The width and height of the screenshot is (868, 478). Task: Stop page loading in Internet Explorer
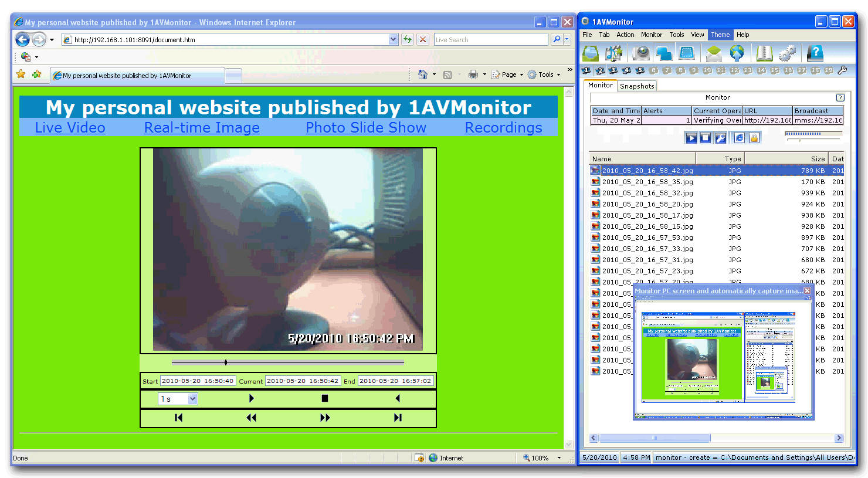click(423, 39)
